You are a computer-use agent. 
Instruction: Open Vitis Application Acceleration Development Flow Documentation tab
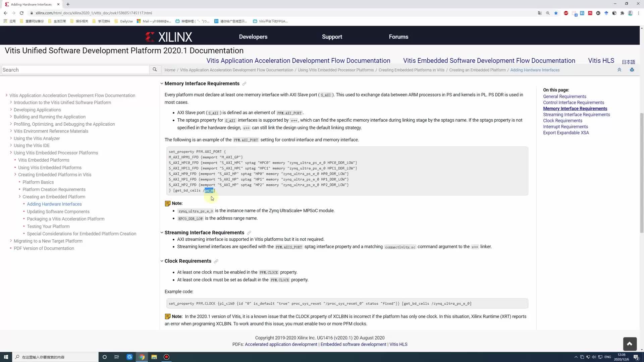click(298, 61)
